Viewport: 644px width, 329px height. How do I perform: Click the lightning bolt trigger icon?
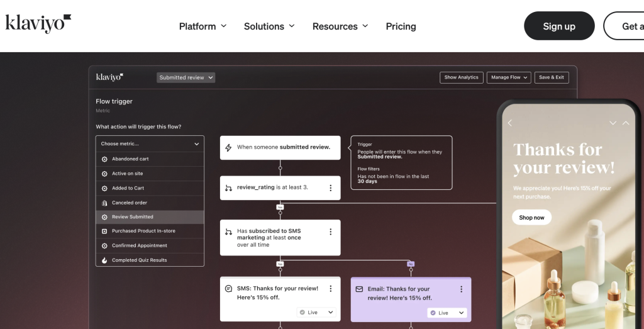(x=228, y=147)
